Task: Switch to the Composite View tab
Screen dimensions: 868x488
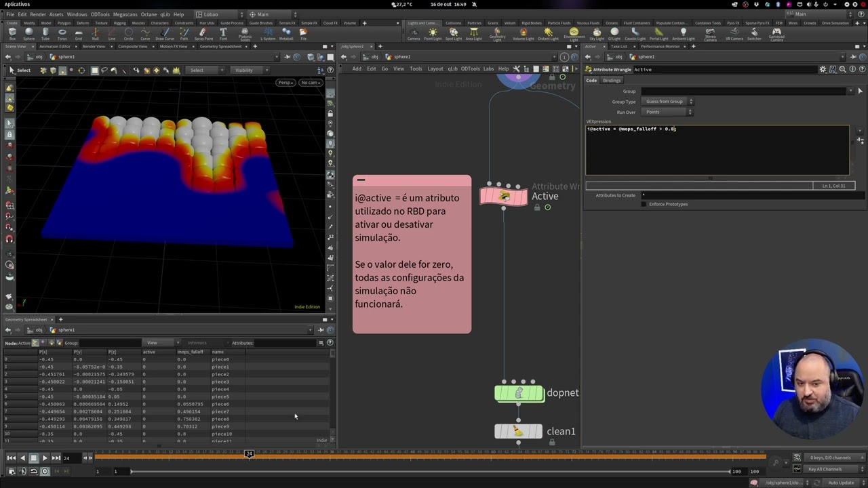Action: [133, 47]
